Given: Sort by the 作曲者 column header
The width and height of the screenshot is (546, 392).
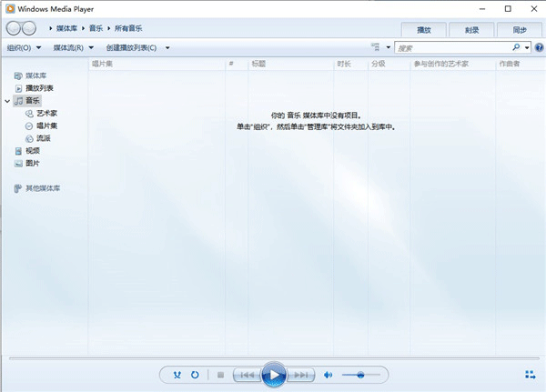Looking at the screenshot, I should pos(521,64).
